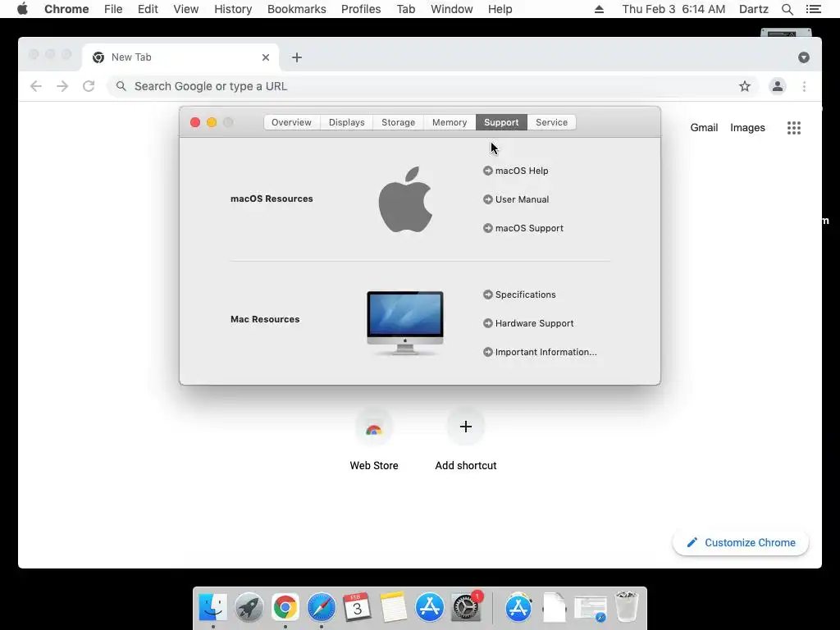Open Gmail link on the new tab page
This screenshot has height=630, width=840.
[x=704, y=127]
